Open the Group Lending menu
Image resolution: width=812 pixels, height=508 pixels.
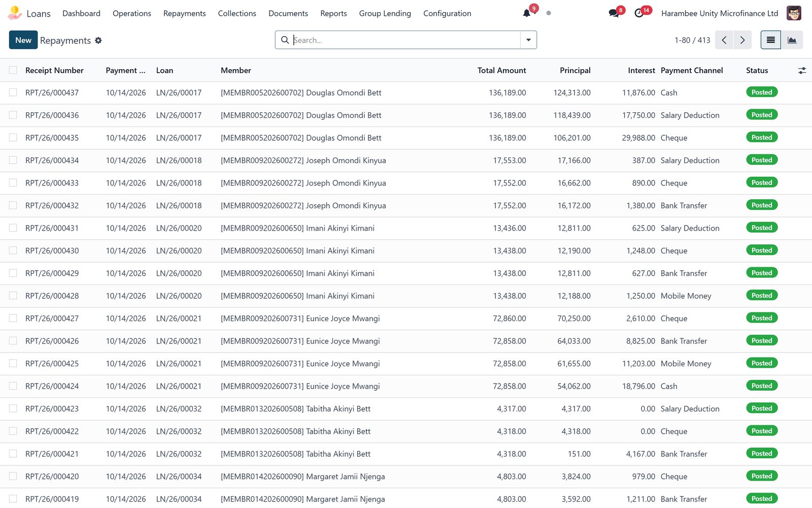pyautogui.click(x=385, y=13)
